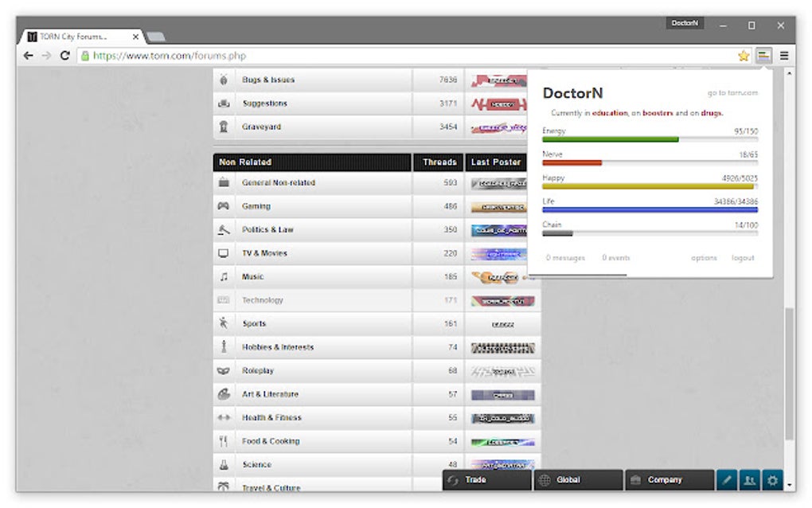The width and height of the screenshot is (812, 508).
Task: Click the bug icon next to Bugs & Issues
Action: click(225, 80)
